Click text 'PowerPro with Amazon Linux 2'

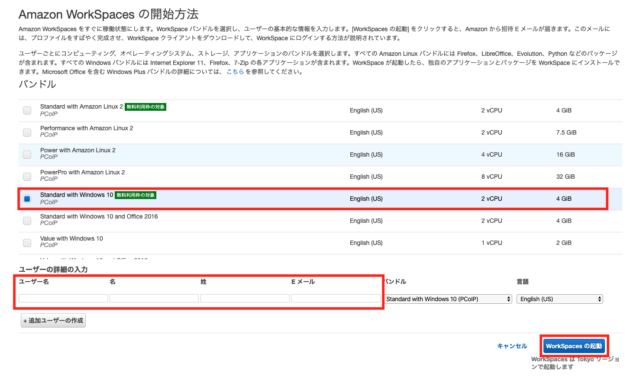click(82, 172)
